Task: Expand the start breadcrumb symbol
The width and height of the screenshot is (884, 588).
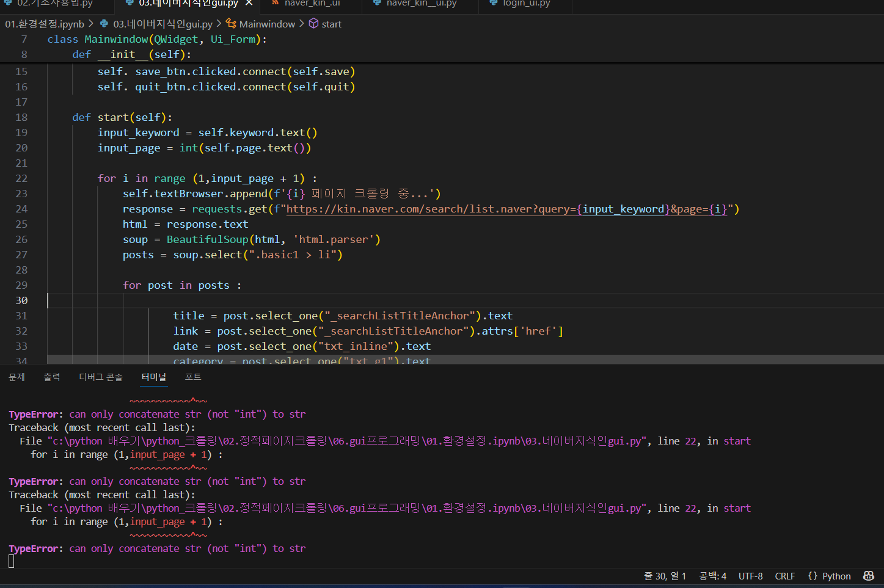Action: 331,24
